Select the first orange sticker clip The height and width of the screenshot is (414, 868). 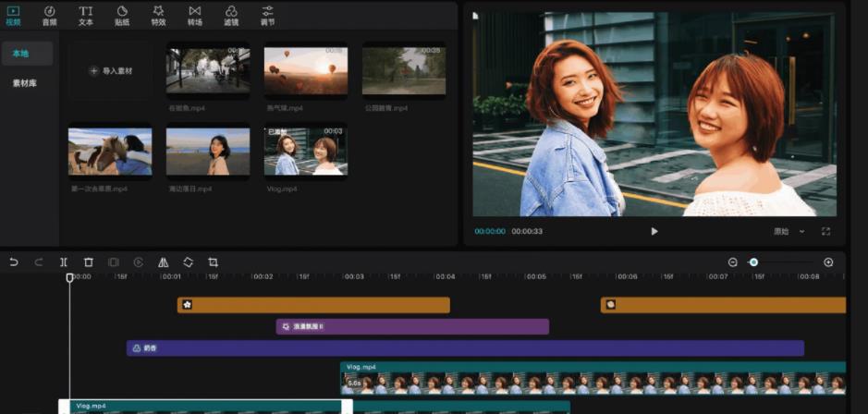313,305
